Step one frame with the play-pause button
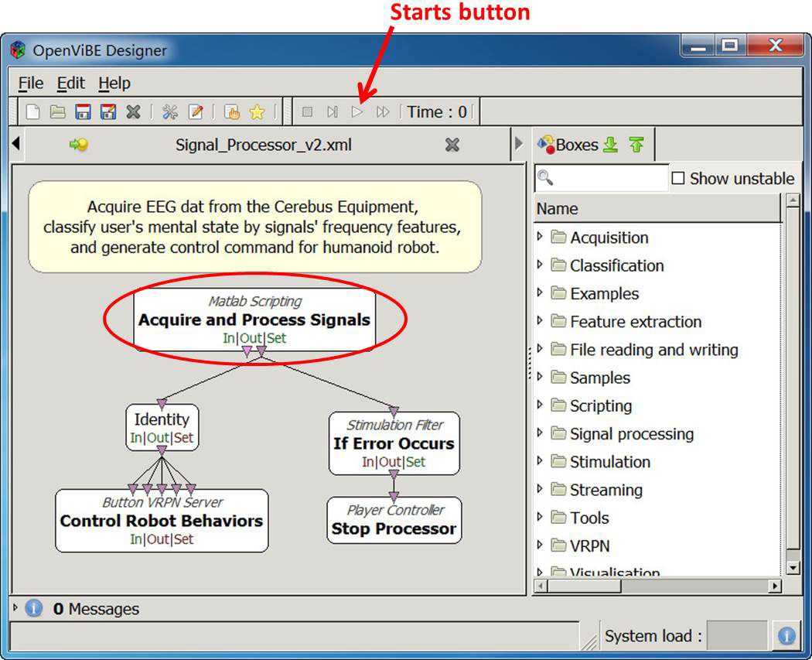The width and height of the screenshot is (812, 660). tap(333, 112)
